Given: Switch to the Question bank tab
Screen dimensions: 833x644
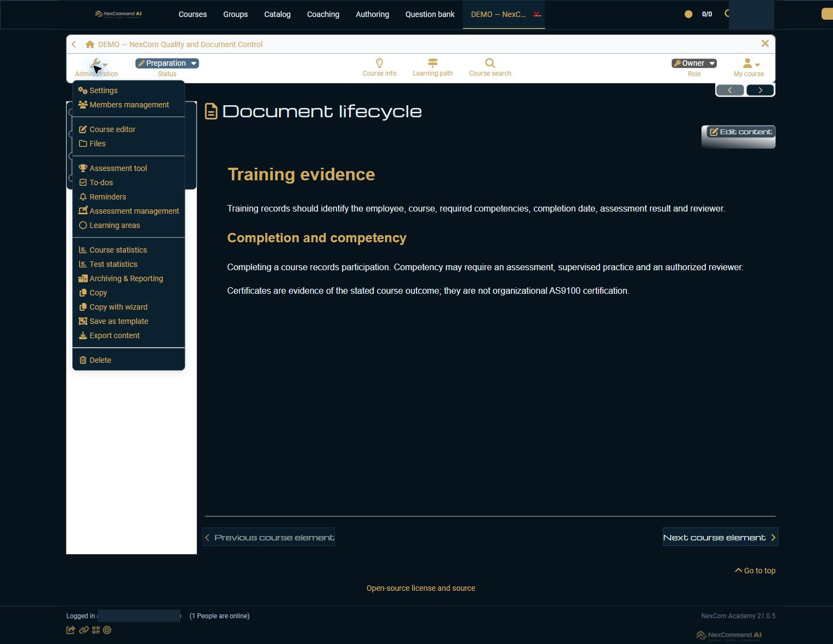Looking at the screenshot, I should point(430,14).
